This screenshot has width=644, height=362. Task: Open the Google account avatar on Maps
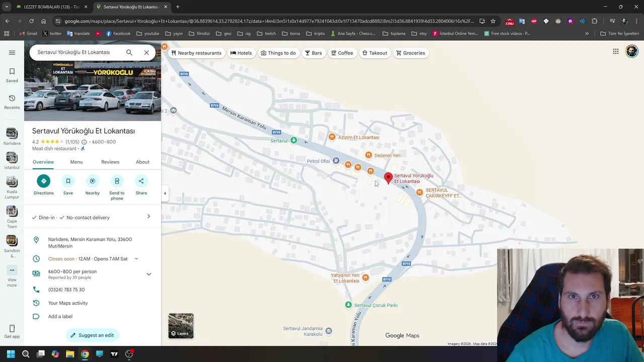(632, 51)
